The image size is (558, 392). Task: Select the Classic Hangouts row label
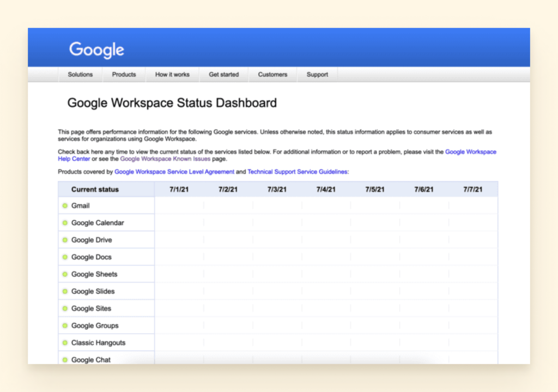(98, 342)
